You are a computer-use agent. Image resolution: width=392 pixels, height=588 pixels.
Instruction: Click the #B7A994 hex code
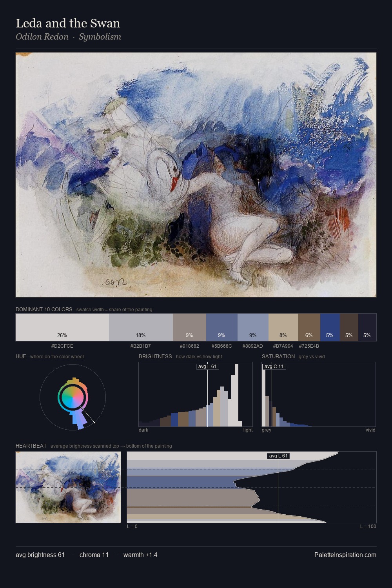pyautogui.click(x=283, y=346)
